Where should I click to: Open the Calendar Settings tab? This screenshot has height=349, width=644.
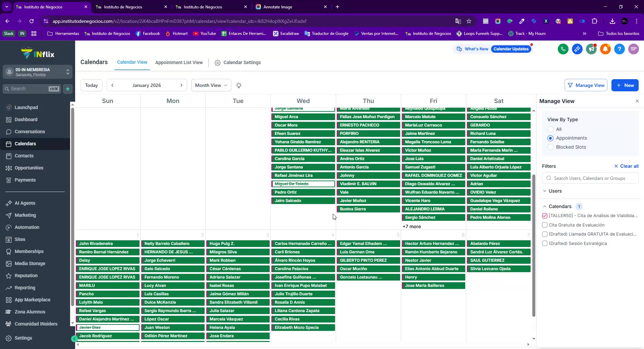point(238,62)
